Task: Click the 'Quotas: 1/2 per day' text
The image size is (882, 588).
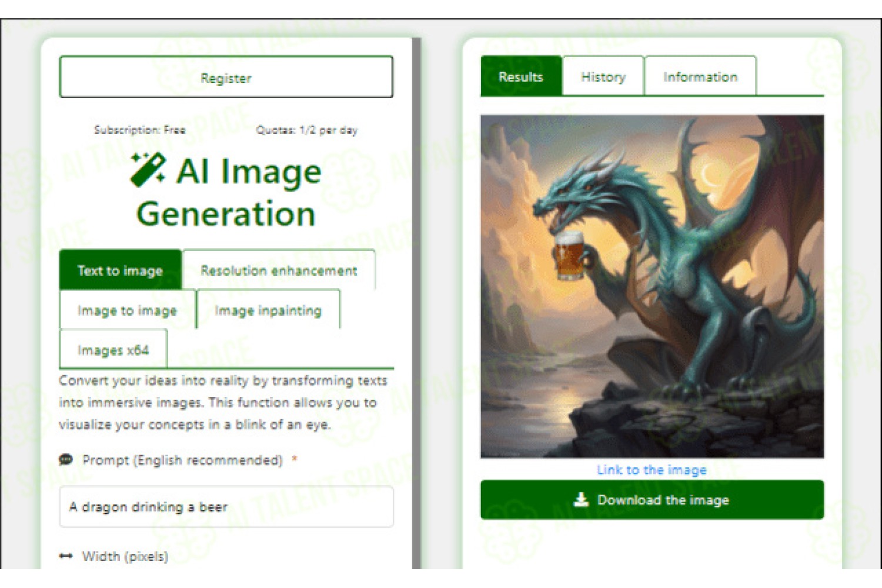Action: tap(307, 130)
